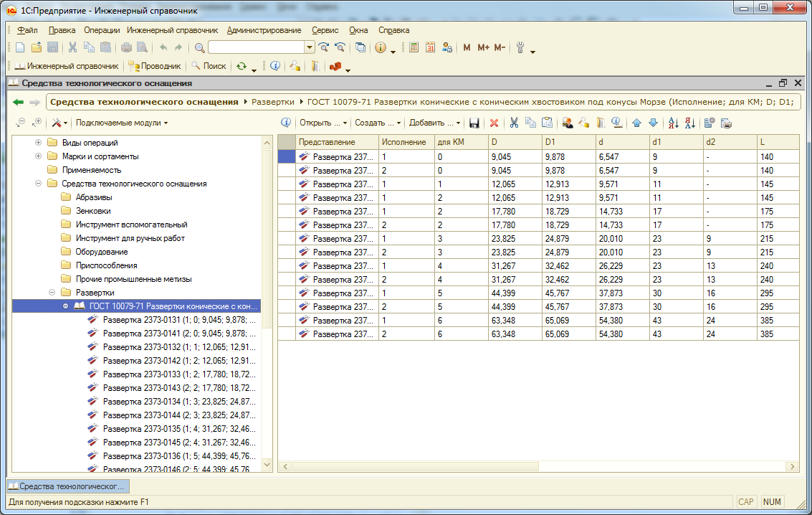Image resolution: width=812 pixels, height=515 pixels.
Task: Open the Подключаемые модули dropdown
Action: [x=121, y=123]
